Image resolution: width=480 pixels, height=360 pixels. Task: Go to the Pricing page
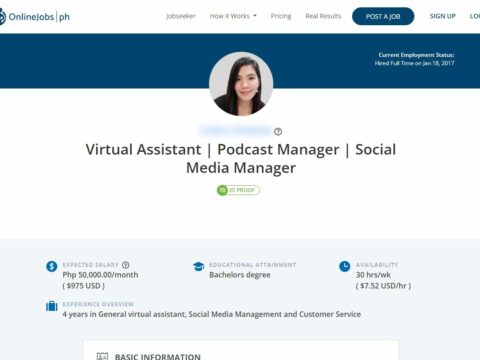click(x=281, y=16)
